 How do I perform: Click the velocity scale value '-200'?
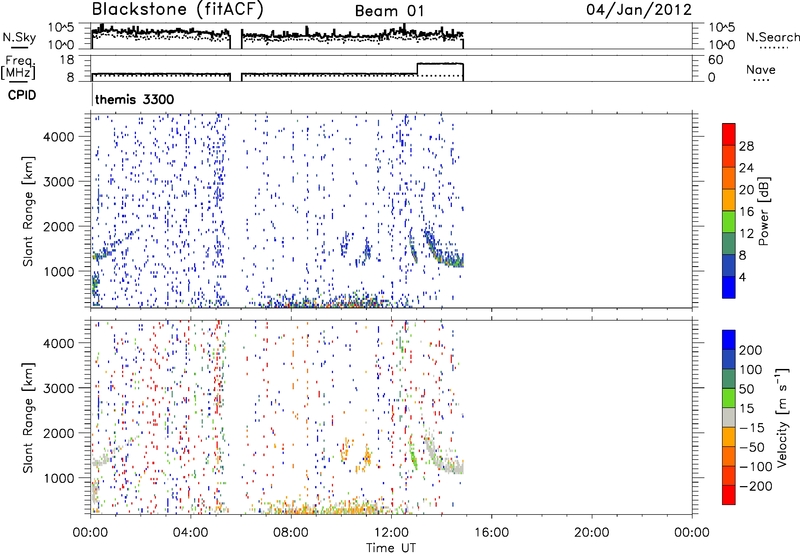coord(755,486)
